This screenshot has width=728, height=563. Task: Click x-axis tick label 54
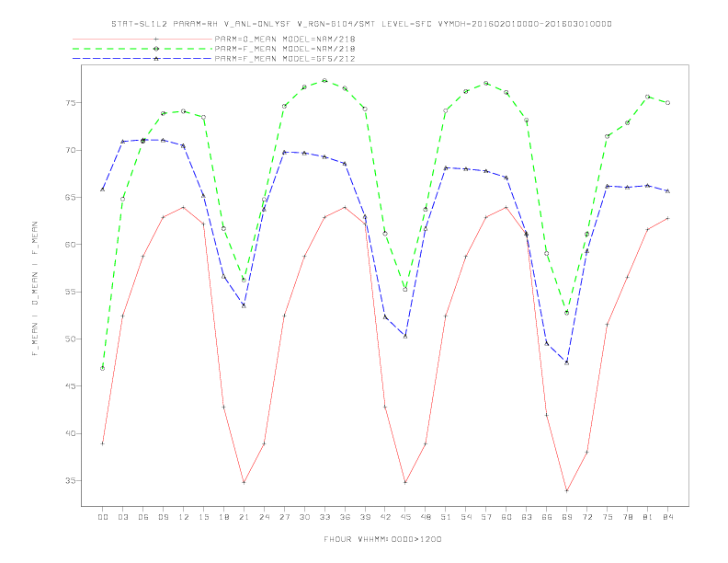click(466, 517)
